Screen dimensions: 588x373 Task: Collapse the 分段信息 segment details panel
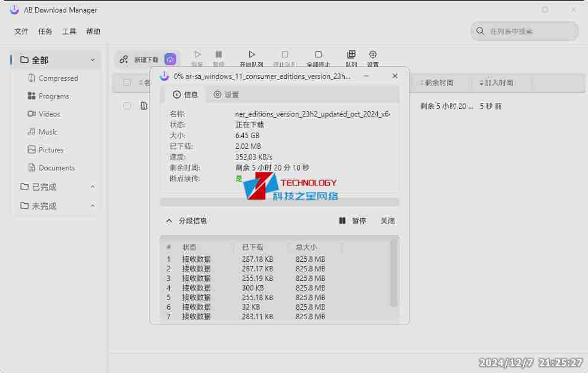click(169, 221)
